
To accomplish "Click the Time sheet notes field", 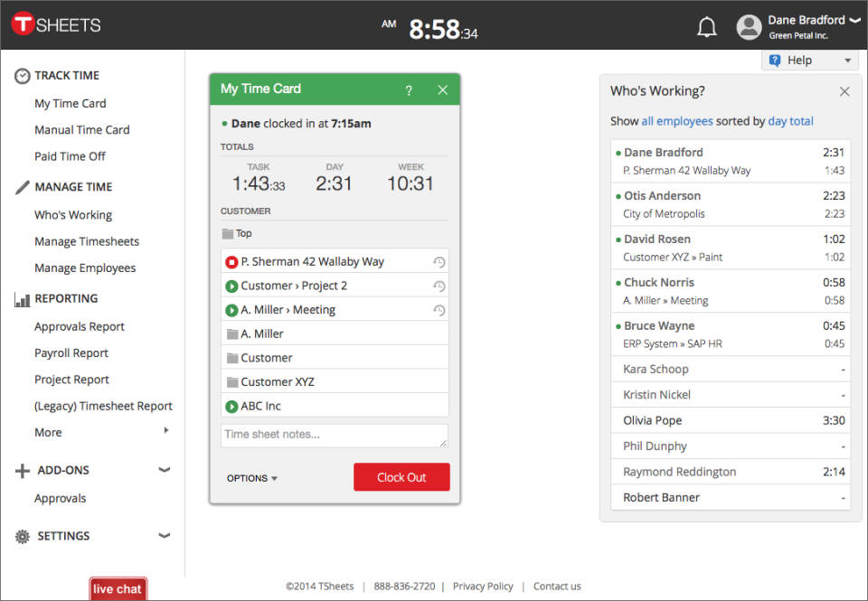I will click(x=334, y=435).
